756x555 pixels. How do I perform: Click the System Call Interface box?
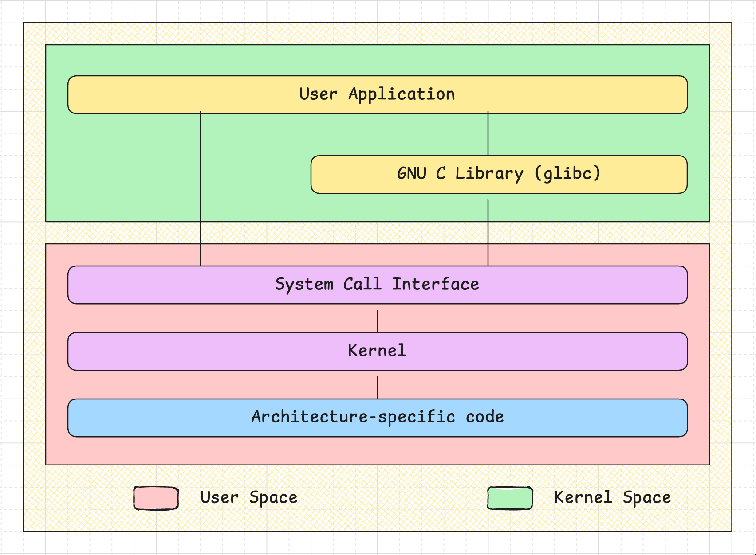378,285
